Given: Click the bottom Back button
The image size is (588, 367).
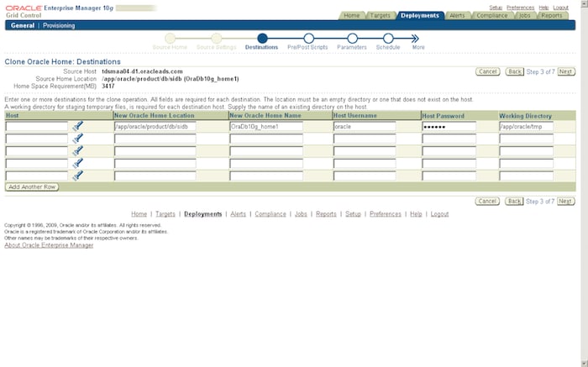Looking at the screenshot, I should pyautogui.click(x=514, y=202).
